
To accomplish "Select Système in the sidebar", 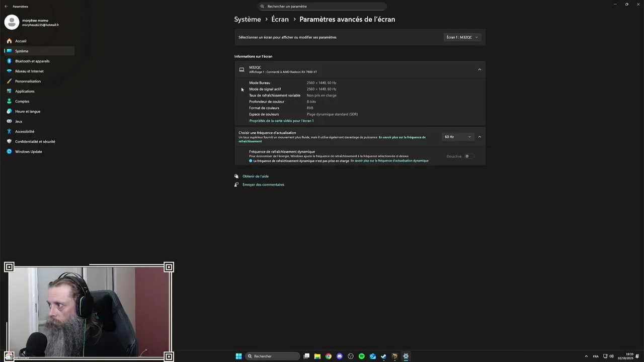I will pyautogui.click(x=39, y=51).
